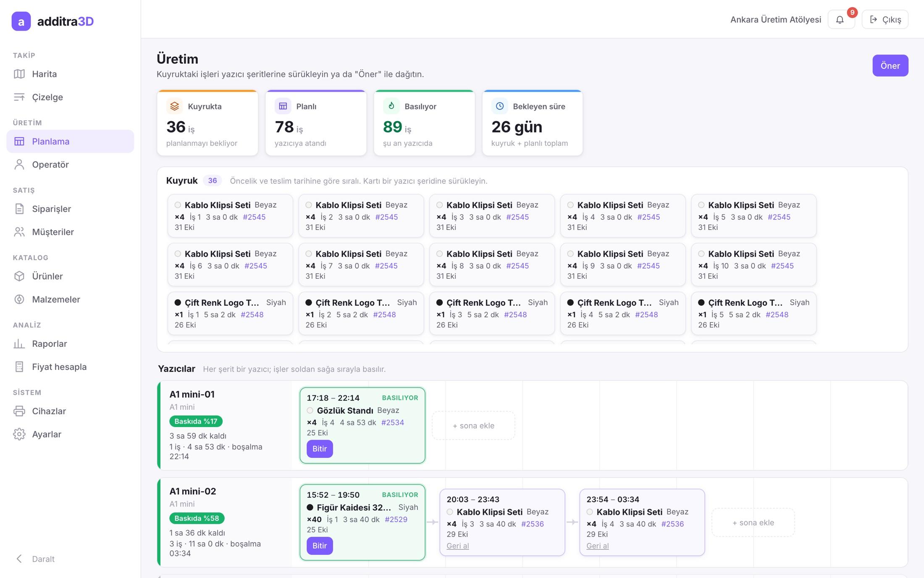This screenshot has height=578, width=924.
Task: Open the Ayarlar gear icon
Action: [19, 434]
